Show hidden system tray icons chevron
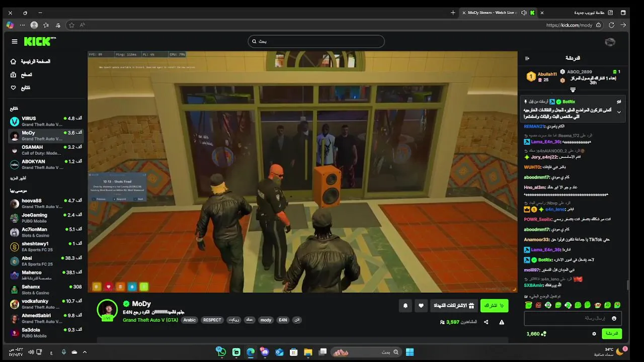The width and height of the screenshot is (644, 362). coord(85,352)
